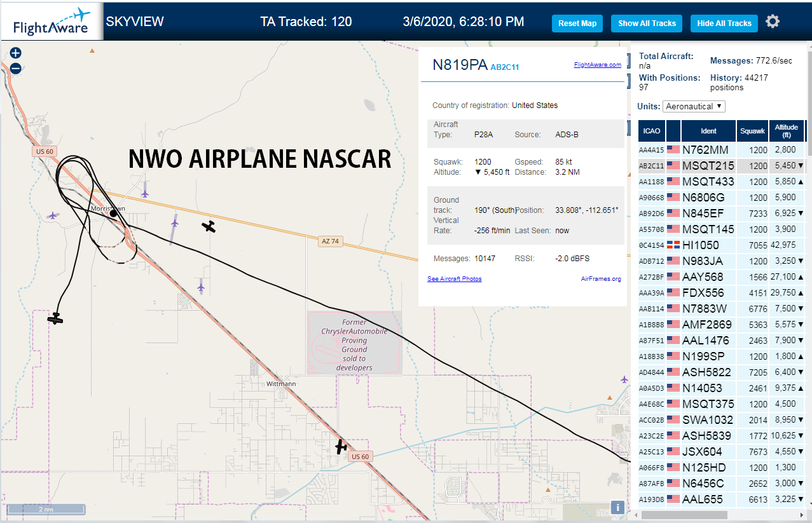The height and width of the screenshot is (523, 812).
Task: Select purple aircraft west of Morristown
Action: (x=52, y=216)
